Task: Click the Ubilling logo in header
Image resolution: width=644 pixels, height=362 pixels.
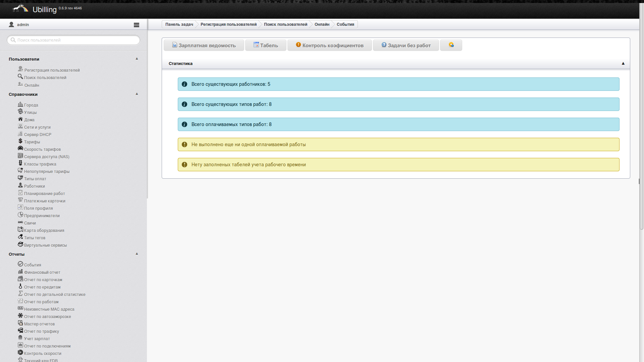Action: [20, 8]
